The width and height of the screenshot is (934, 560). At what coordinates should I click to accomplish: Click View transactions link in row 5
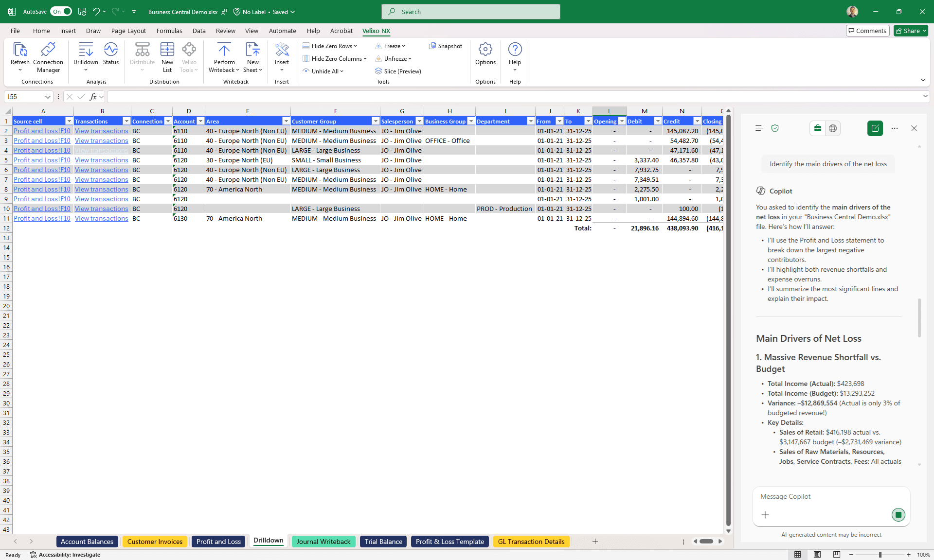[x=101, y=160]
